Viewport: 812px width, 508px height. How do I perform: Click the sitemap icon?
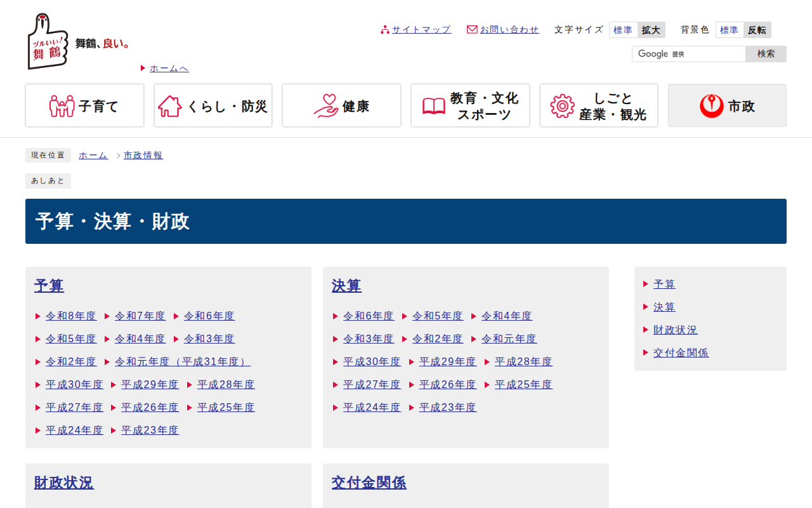tap(384, 29)
